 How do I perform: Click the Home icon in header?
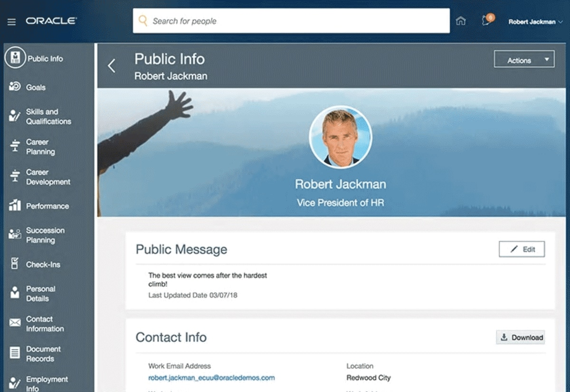click(460, 21)
